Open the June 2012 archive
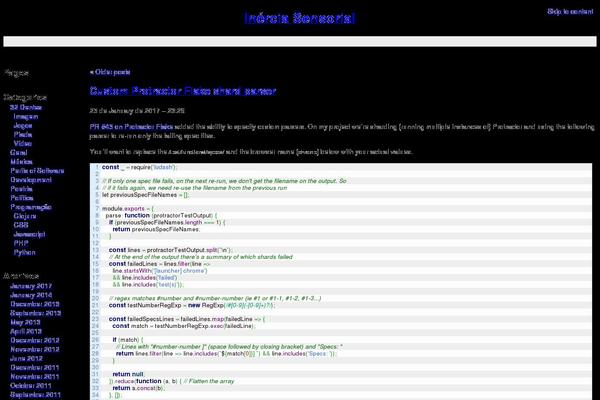 (26, 359)
